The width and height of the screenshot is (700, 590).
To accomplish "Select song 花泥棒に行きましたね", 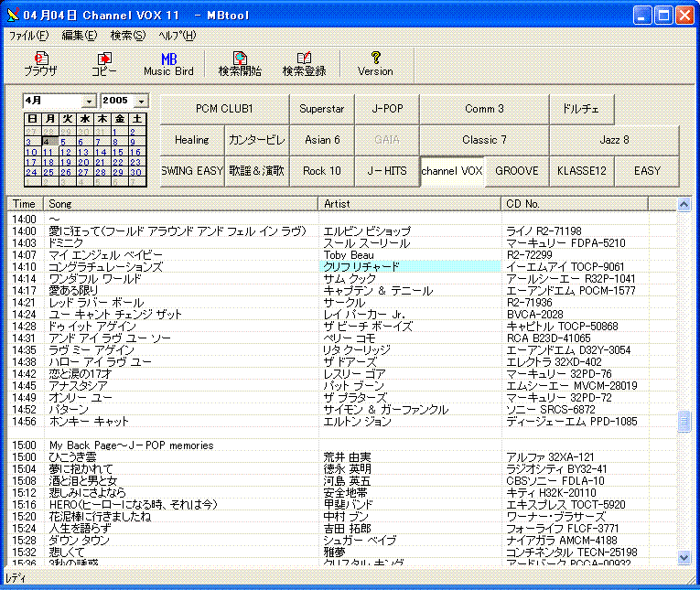I will [x=100, y=517].
